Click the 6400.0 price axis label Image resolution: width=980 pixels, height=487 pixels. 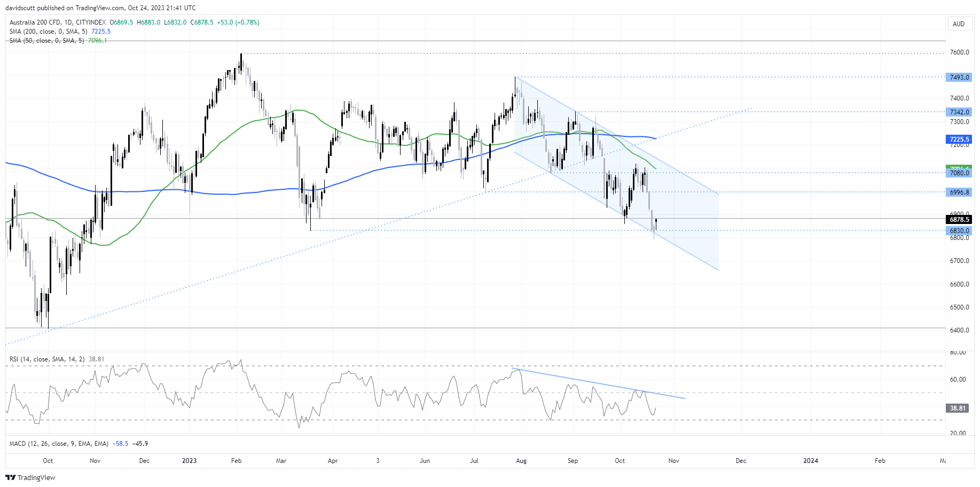[959, 330]
